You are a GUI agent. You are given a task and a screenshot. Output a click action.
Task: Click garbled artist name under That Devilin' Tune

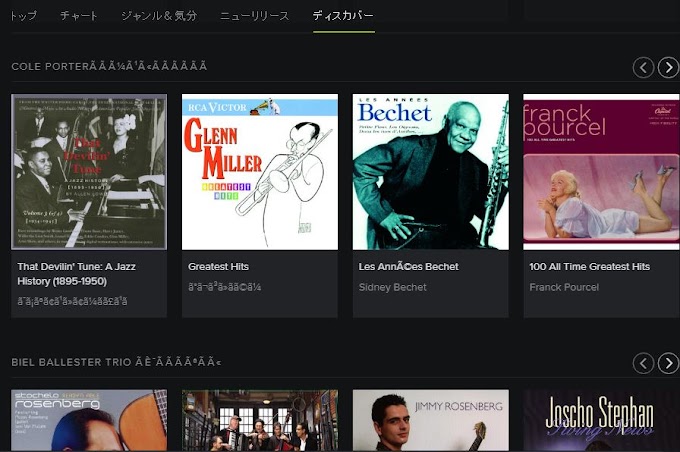[72, 301]
